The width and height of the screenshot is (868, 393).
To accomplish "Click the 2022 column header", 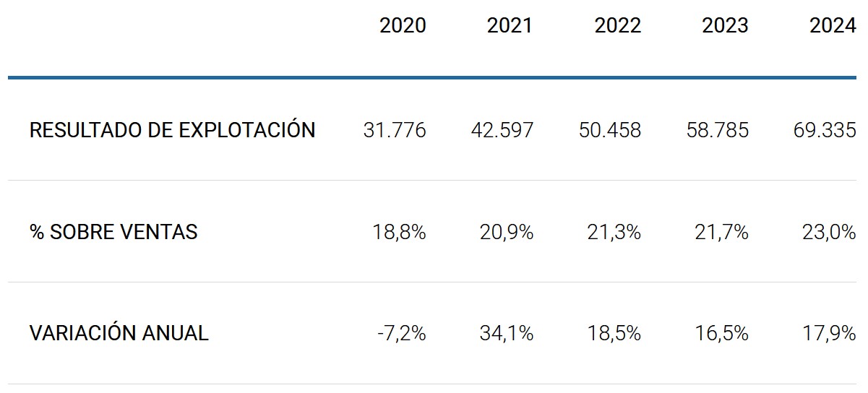I will pos(617,26).
